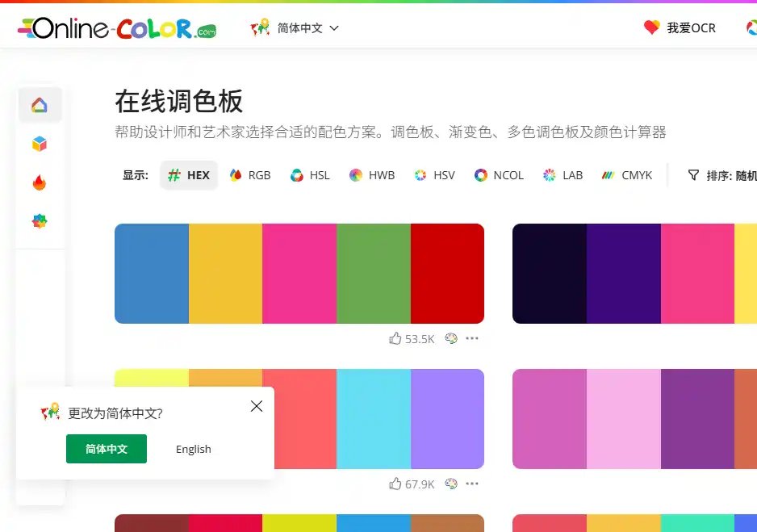This screenshot has width=757, height=532.
Task: Expand the 简体中文 language dropdown
Action: coord(308,28)
